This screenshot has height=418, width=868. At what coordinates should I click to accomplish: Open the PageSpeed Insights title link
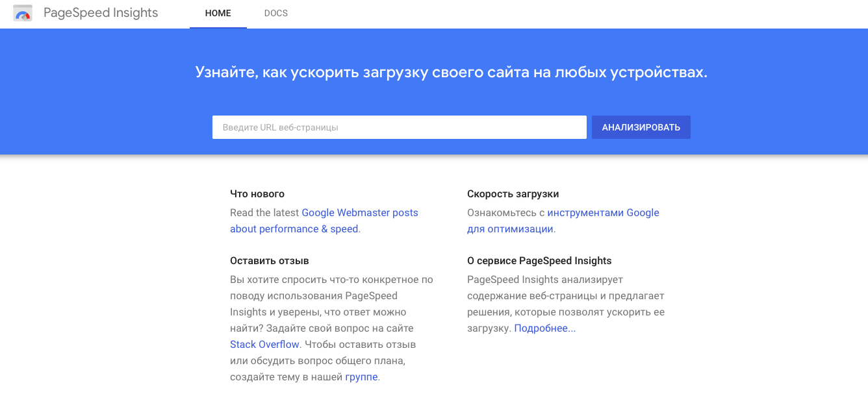(x=101, y=13)
